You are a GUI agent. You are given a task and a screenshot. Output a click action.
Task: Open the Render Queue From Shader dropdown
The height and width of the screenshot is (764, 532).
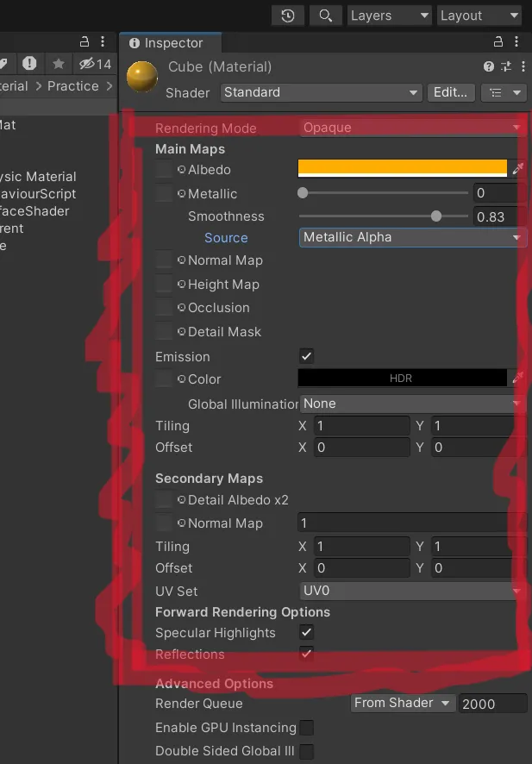click(403, 703)
